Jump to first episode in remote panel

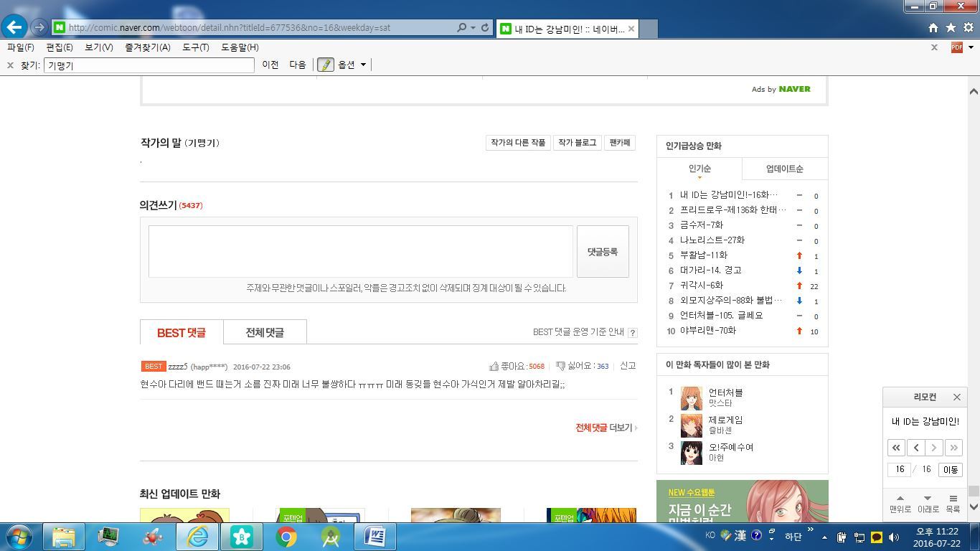pyautogui.click(x=896, y=447)
